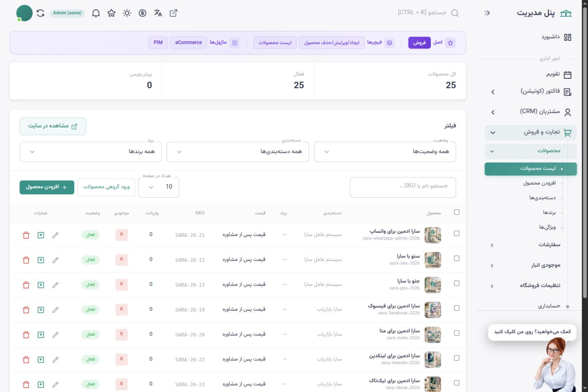Viewport: 588px width, 392px height.
Task: Select all products with header checkbox
Action: (456, 213)
